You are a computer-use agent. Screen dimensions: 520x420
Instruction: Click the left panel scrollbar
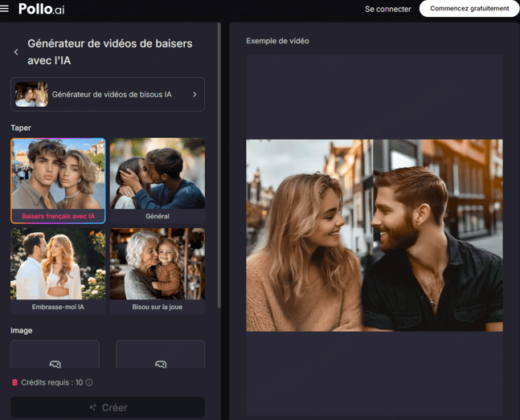(x=219, y=165)
